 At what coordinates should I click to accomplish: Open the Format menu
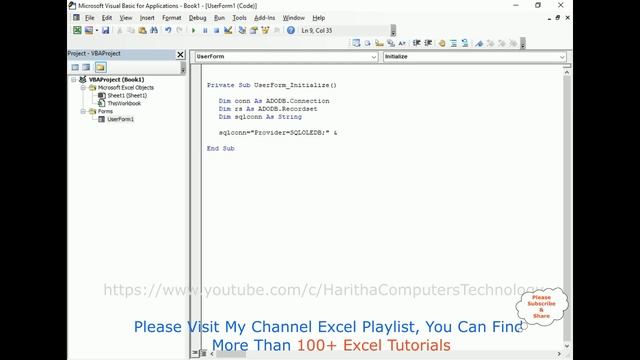point(171,18)
